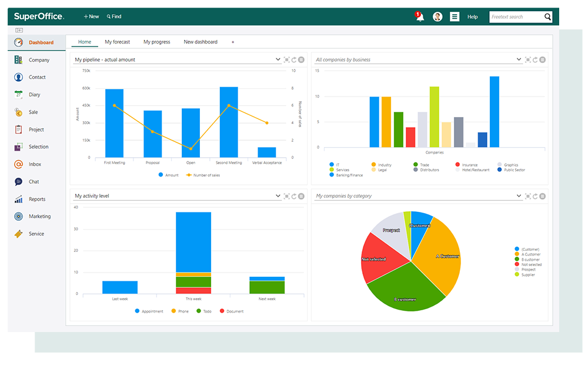Screen dimensions: 588x365
Task: Click the Help link in header
Action: (472, 17)
